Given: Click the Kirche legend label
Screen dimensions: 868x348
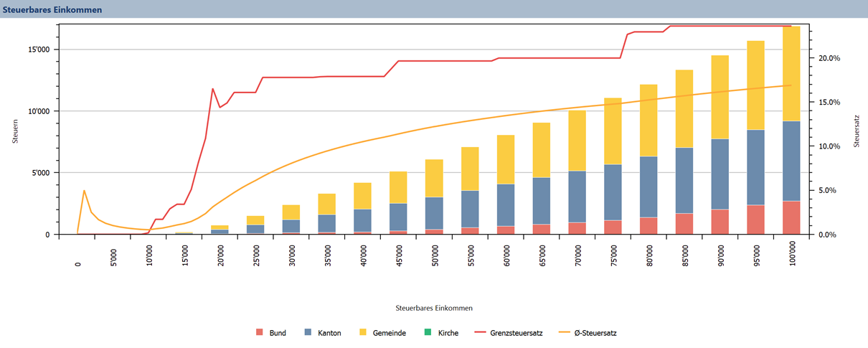Looking at the screenshot, I should tap(448, 333).
